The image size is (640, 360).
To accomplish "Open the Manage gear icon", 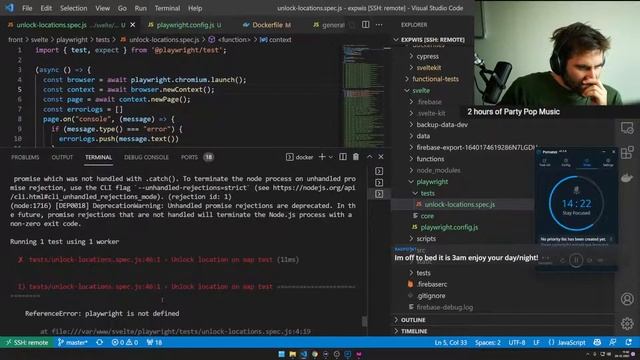I will [x=627, y=324].
